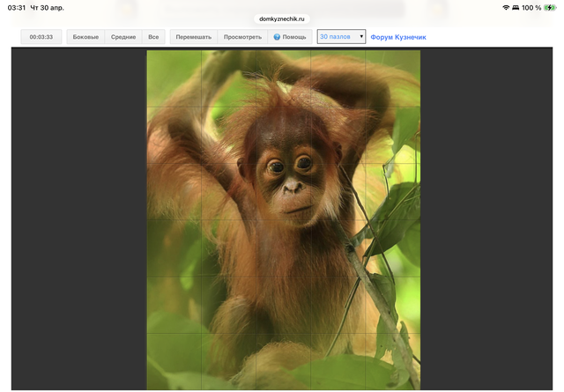This screenshot has height=392, width=564.
Task: Open the 30 пазлов dropdown
Action: coord(341,37)
